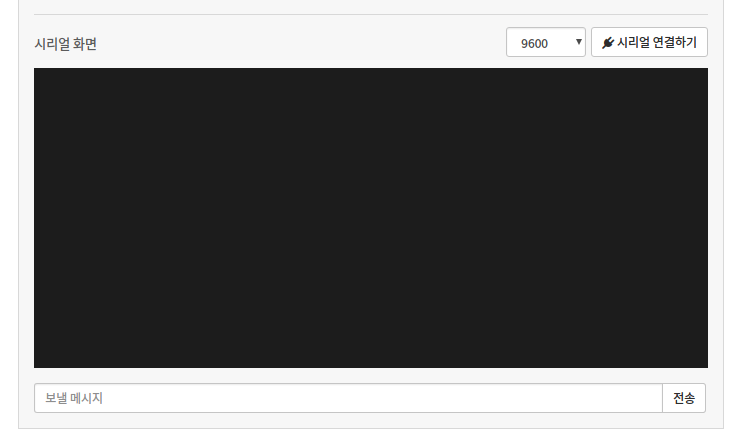Click 전송 next to the message field
The image size is (737, 442).
684,398
